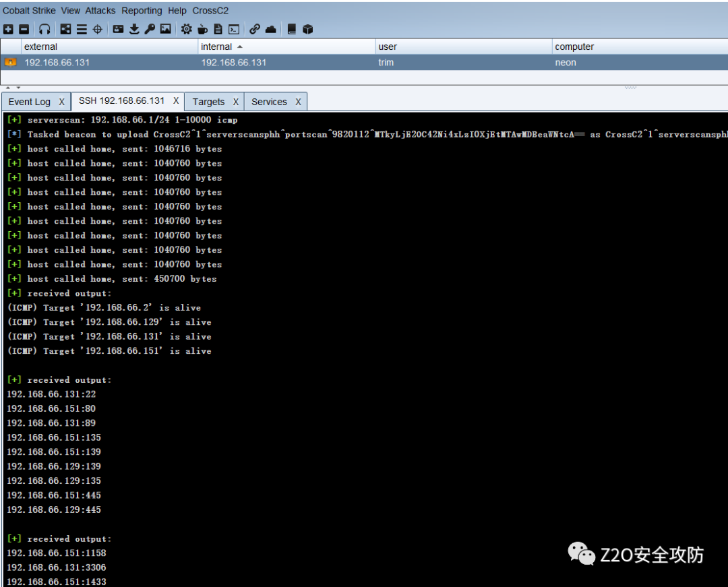Switch to the Targets tab

(x=208, y=102)
